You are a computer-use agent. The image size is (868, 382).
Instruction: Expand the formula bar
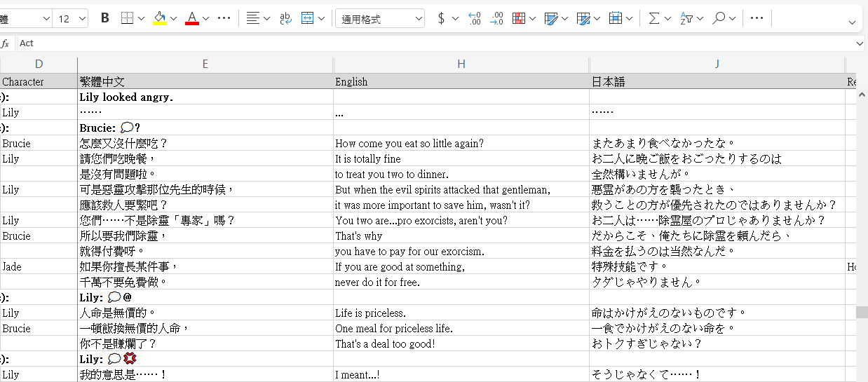[860, 43]
